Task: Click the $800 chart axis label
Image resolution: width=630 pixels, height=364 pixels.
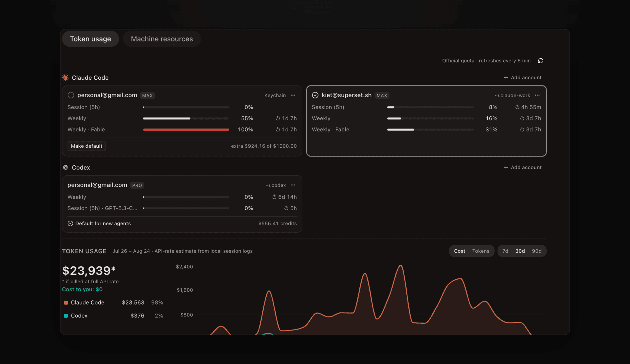Action: point(186,315)
